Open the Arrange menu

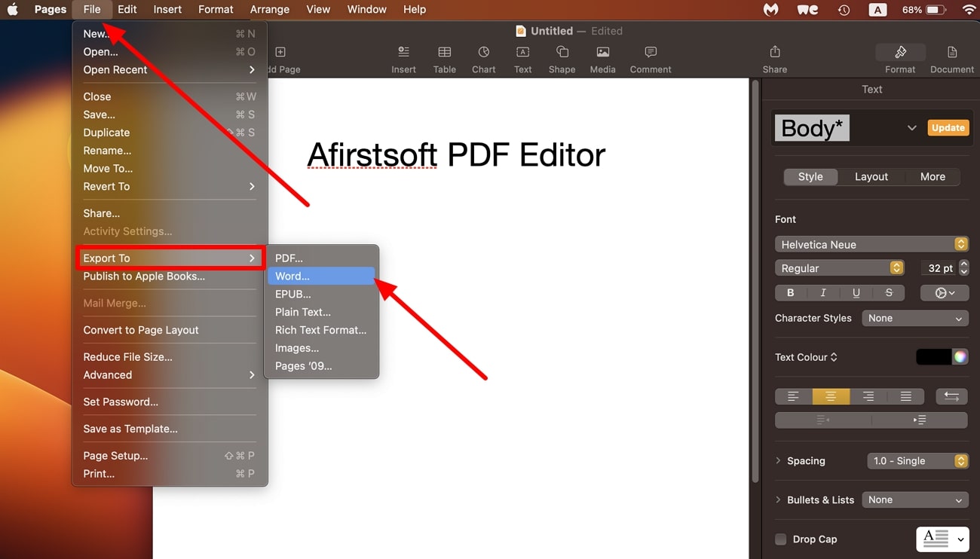coord(269,10)
